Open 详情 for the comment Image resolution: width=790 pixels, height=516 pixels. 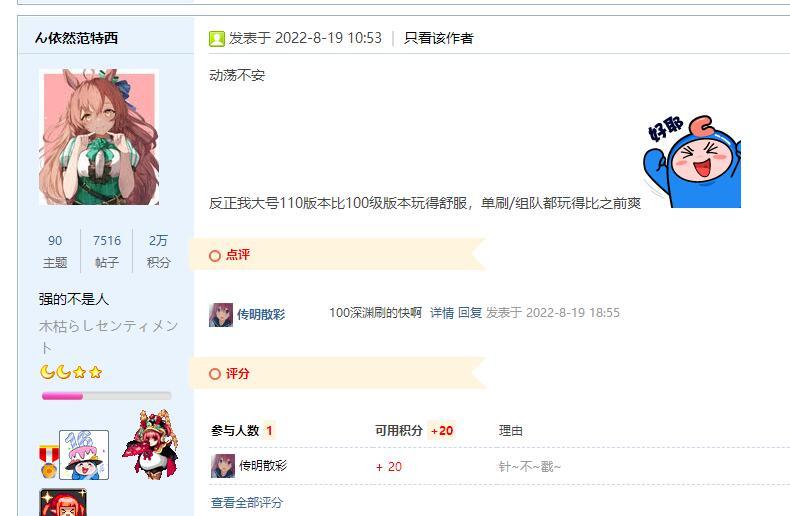coord(442,313)
